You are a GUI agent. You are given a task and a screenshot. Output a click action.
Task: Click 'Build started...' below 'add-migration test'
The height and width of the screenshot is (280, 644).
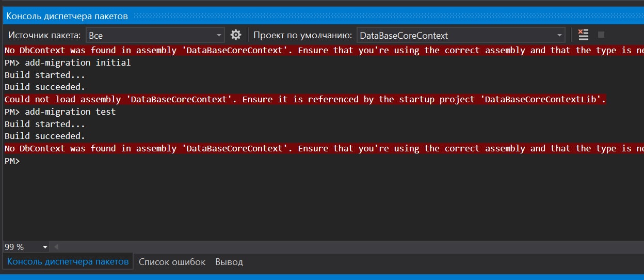click(45, 124)
